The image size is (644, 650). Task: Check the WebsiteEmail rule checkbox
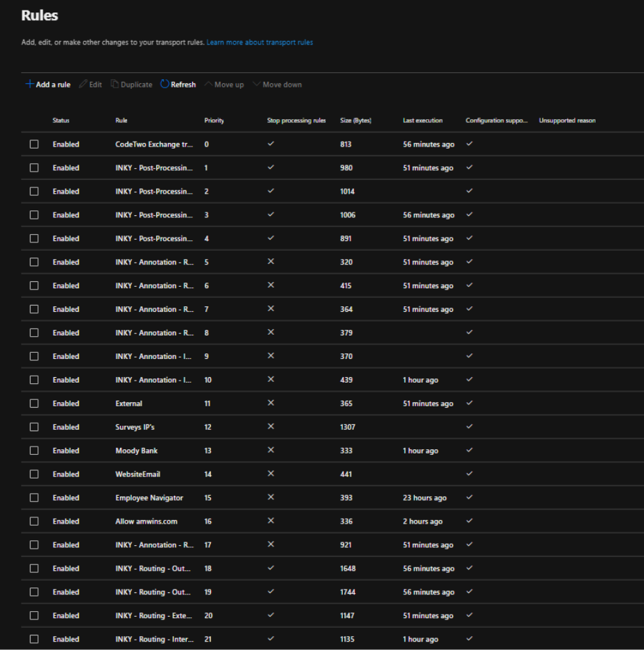tap(34, 474)
